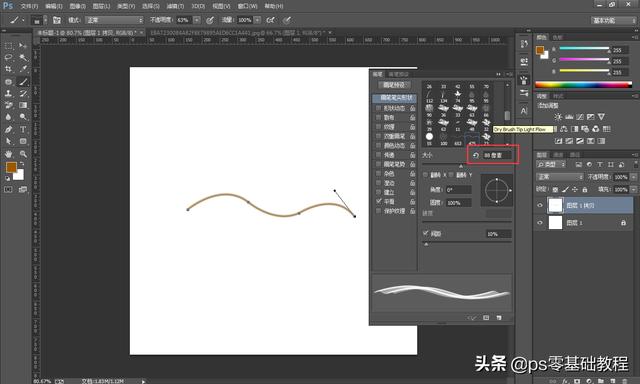Hide the 图层 1 拷贝 layer

[540, 205]
